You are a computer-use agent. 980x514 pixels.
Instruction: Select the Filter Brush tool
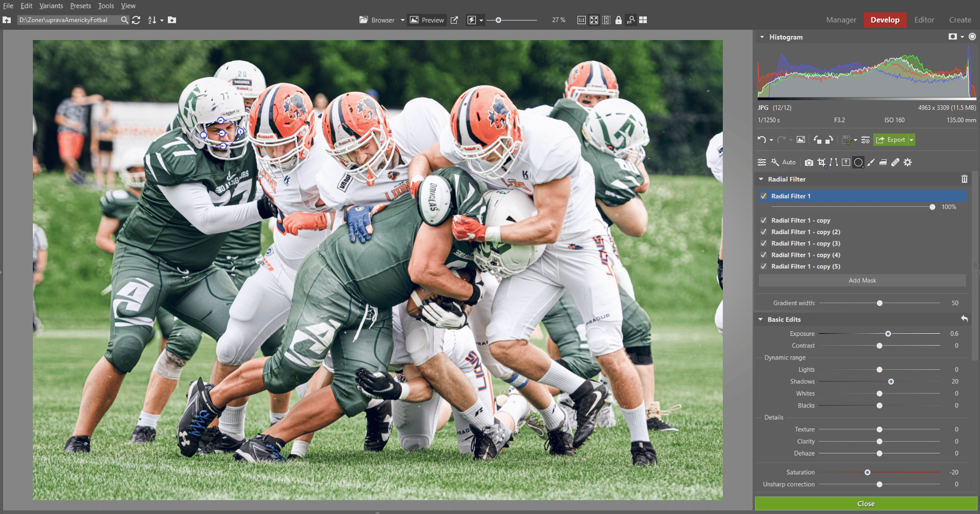[x=871, y=162]
